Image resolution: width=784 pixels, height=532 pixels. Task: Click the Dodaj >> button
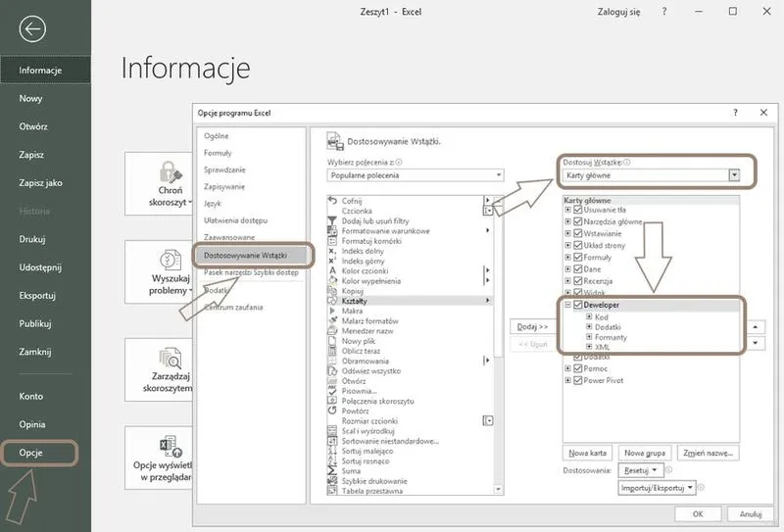point(532,326)
